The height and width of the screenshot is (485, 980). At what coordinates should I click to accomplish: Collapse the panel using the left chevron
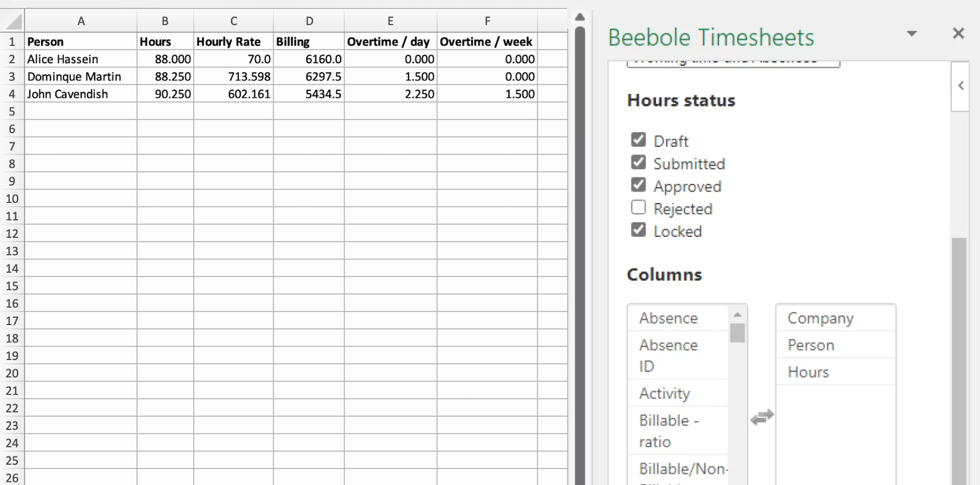pyautogui.click(x=960, y=84)
